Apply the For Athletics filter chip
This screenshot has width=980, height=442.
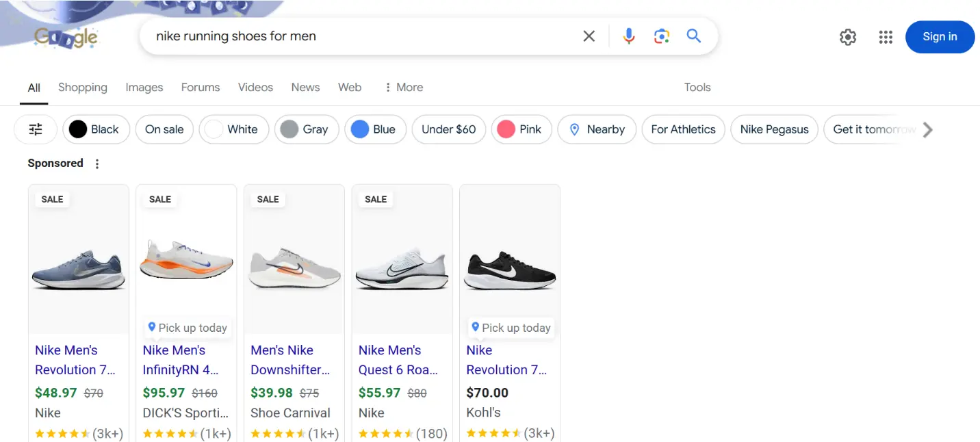click(683, 129)
